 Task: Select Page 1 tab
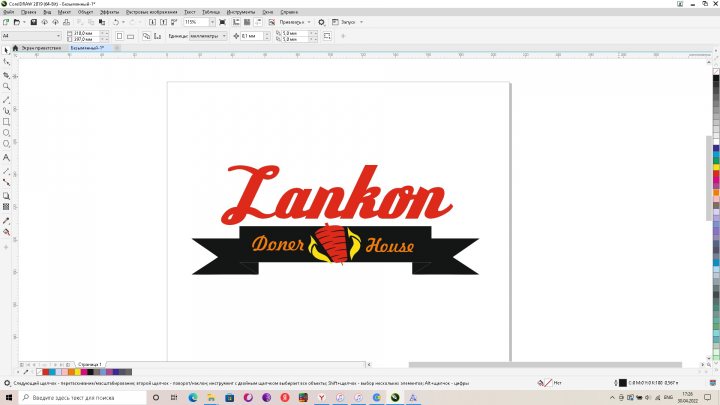tap(90, 365)
